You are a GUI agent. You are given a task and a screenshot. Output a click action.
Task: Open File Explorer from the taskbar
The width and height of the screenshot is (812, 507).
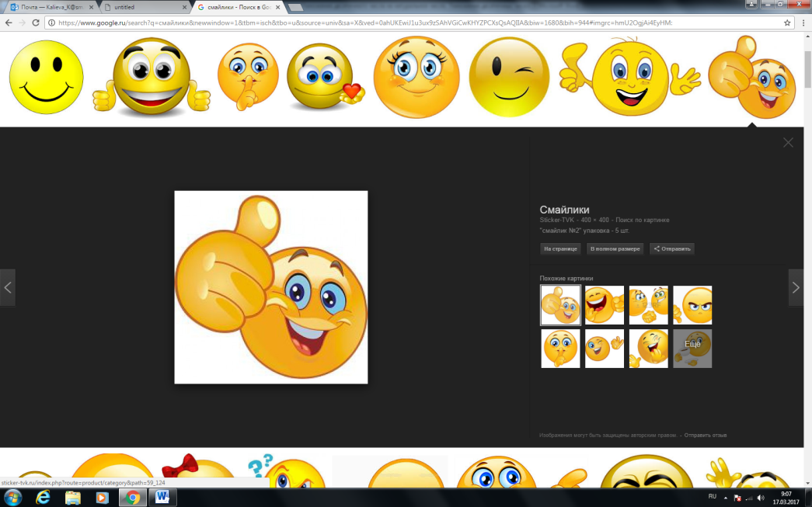point(73,498)
